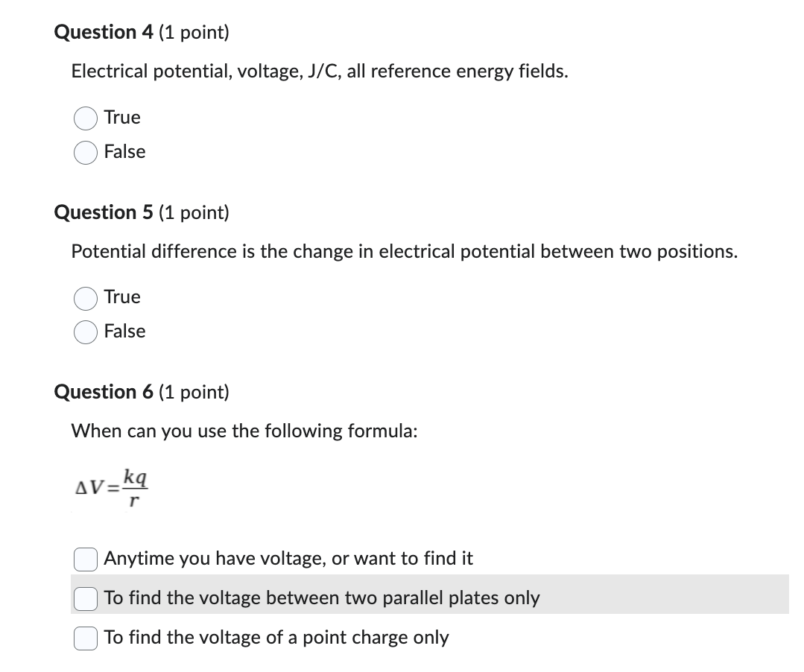The image size is (804, 672).
Task: Click the Question 6 heading
Action: 142,392
